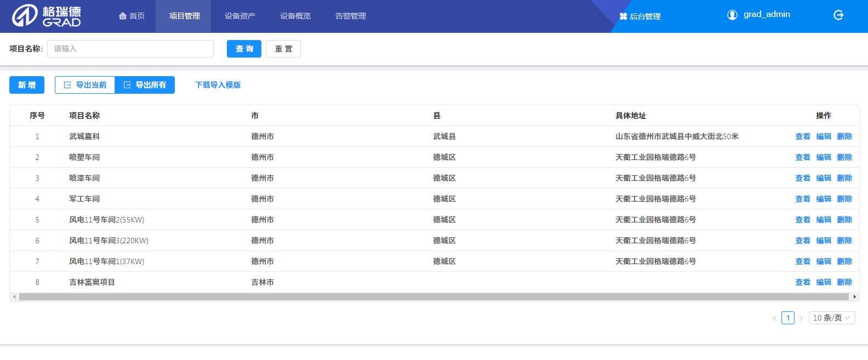
Task: Click the next page arrow
Action: pyautogui.click(x=801, y=318)
